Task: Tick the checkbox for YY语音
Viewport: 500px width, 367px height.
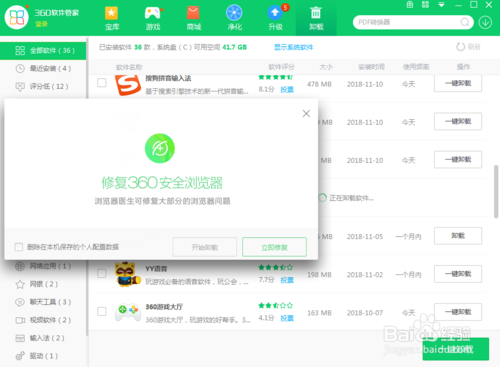Action: pyautogui.click(x=102, y=274)
